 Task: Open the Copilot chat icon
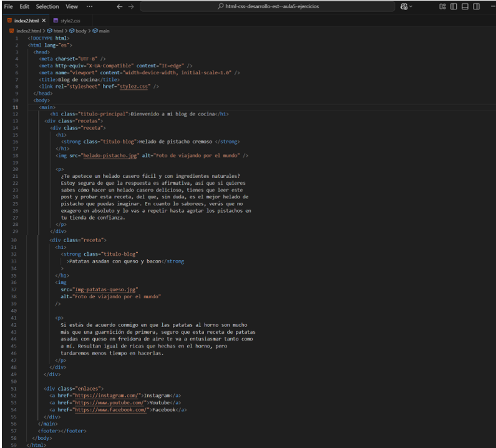[404, 6]
